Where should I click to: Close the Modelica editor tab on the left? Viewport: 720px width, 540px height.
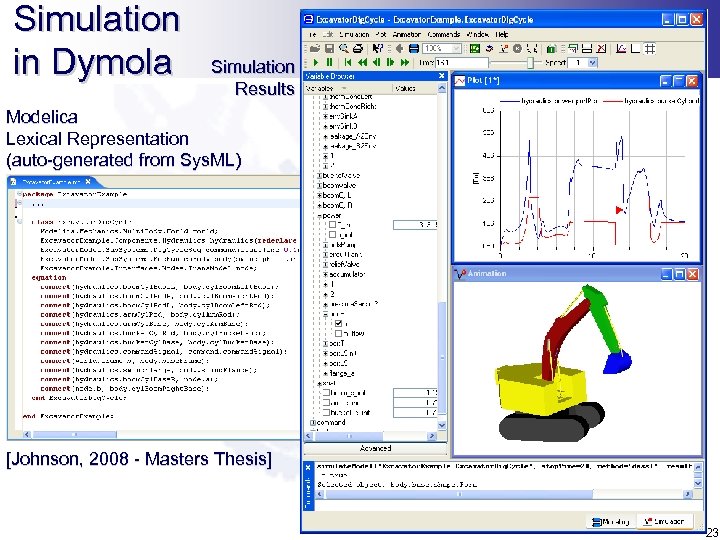pos(88,182)
